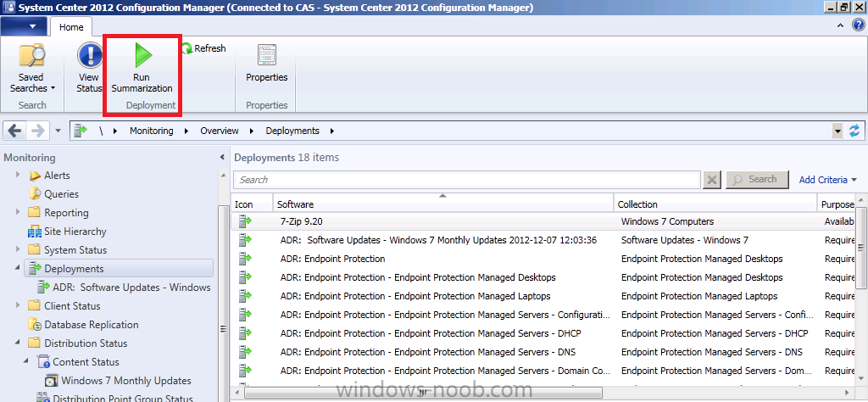
Task: Sort by the Collection column header
Action: click(715, 204)
